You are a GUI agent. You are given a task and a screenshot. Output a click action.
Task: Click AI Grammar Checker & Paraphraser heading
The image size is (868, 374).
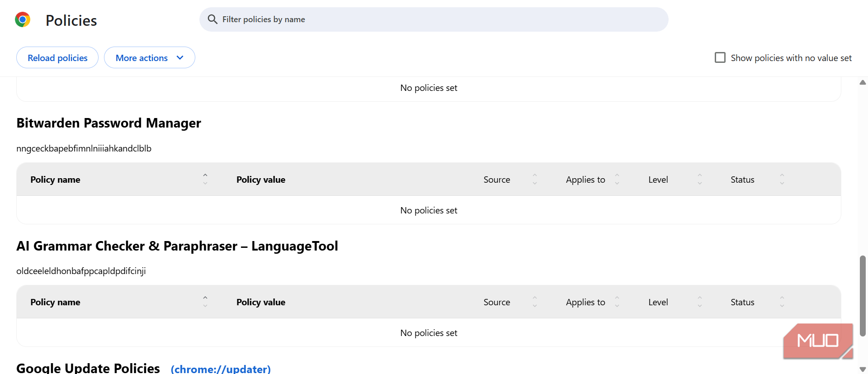[x=177, y=246]
